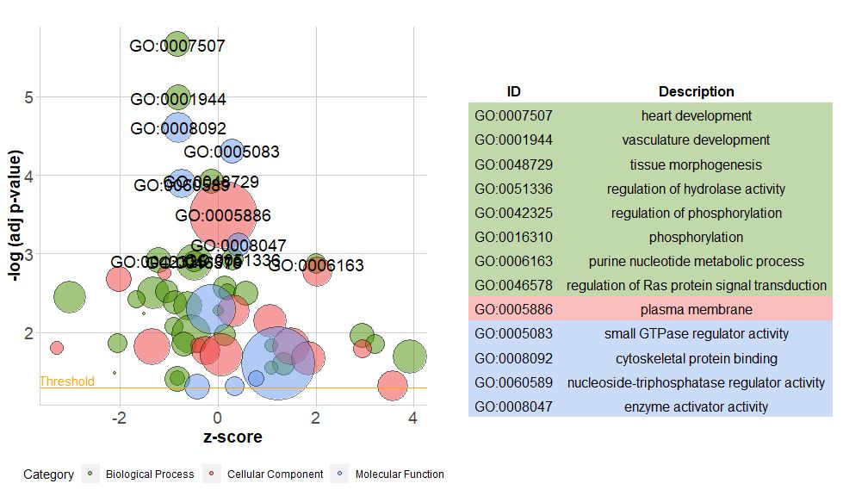Select the GO:0001944 green bubble

click(x=177, y=98)
